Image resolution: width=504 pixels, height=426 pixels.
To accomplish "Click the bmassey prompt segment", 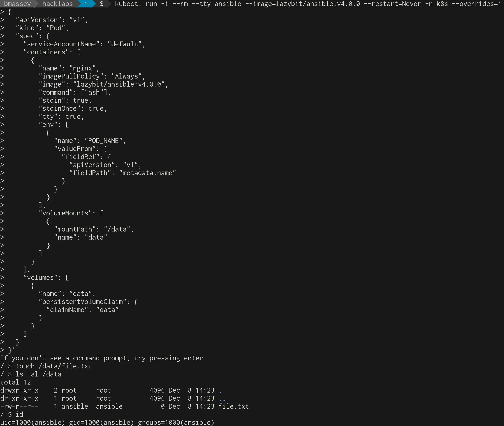I will [17, 4].
